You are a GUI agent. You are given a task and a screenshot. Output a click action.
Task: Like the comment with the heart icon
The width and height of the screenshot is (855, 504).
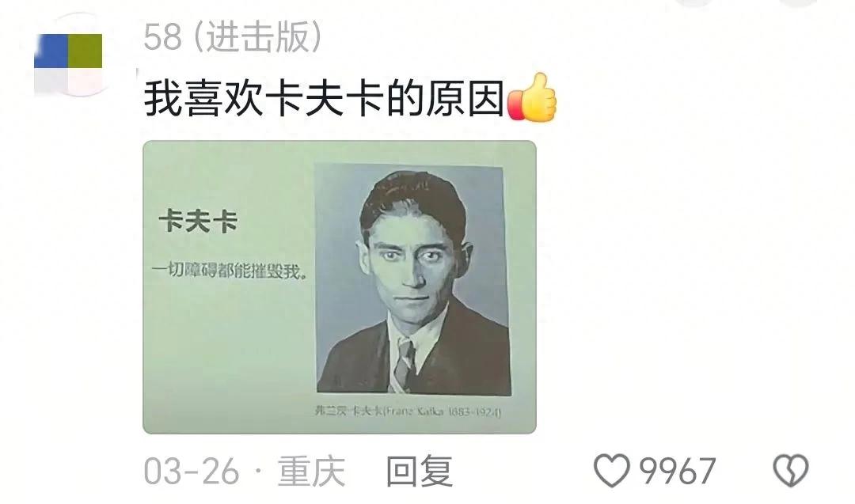point(611,471)
